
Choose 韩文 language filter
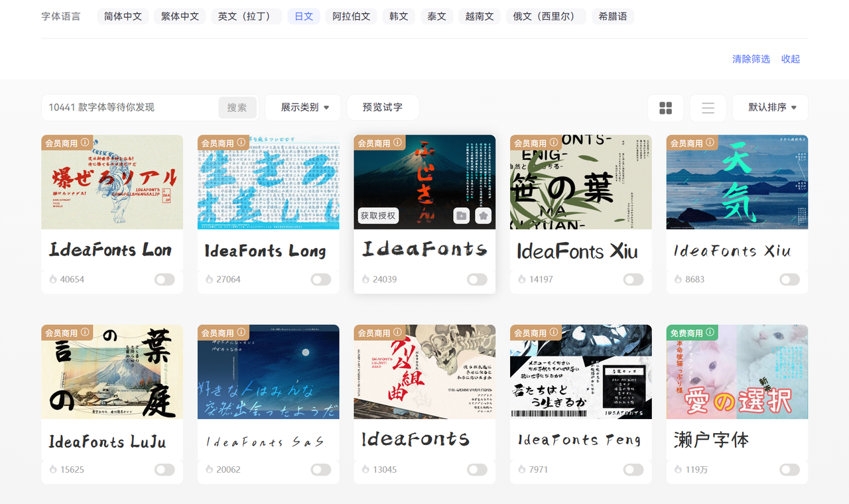tap(399, 16)
